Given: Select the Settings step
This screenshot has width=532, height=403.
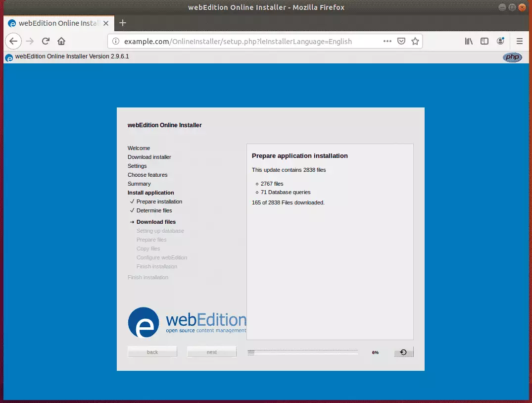Looking at the screenshot, I should (137, 166).
